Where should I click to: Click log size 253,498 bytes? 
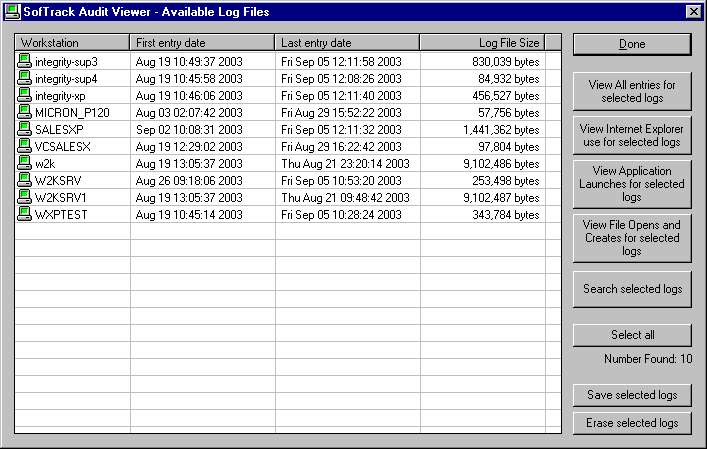pyautogui.click(x=505, y=181)
